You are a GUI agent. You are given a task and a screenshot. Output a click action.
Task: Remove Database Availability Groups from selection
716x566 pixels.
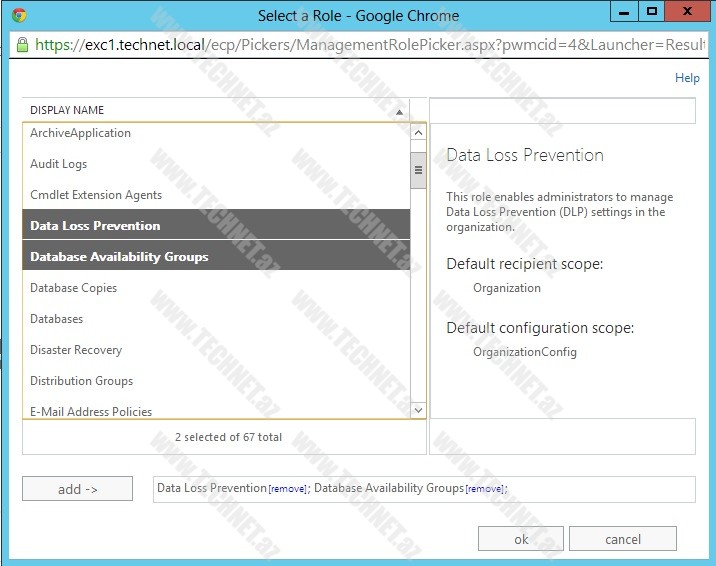click(485, 489)
